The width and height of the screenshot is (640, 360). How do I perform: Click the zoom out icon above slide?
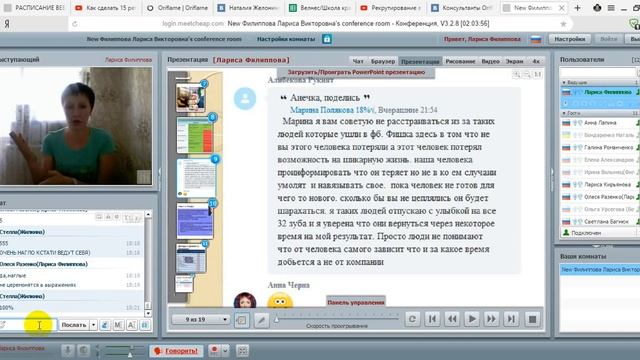click(527, 74)
